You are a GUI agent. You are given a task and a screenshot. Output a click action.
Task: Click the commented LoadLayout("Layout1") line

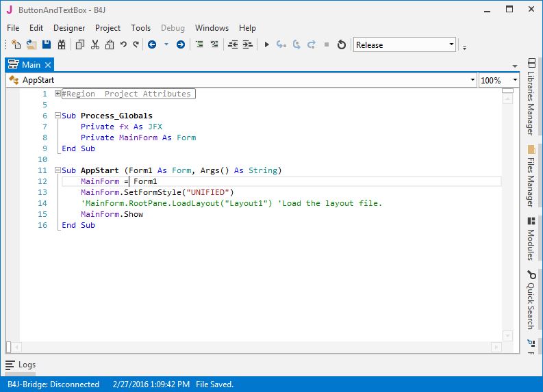(231, 203)
